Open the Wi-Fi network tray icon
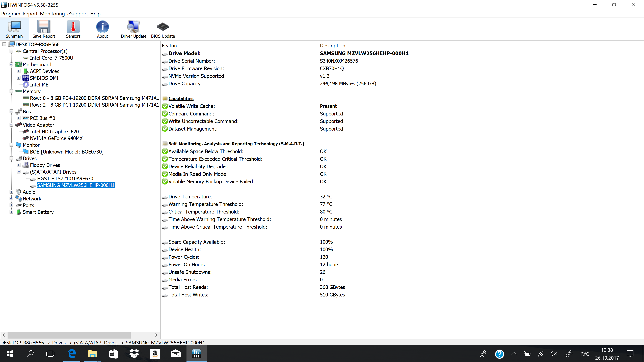Viewport: 644px width, 362px height. click(541, 354)
